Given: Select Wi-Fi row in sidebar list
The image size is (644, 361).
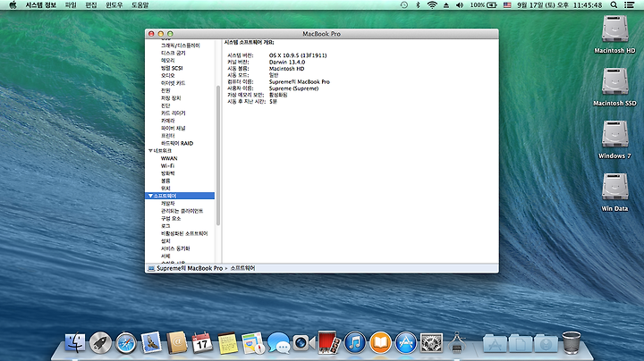Looking at the screenshot, I should (x=167, y=165).
